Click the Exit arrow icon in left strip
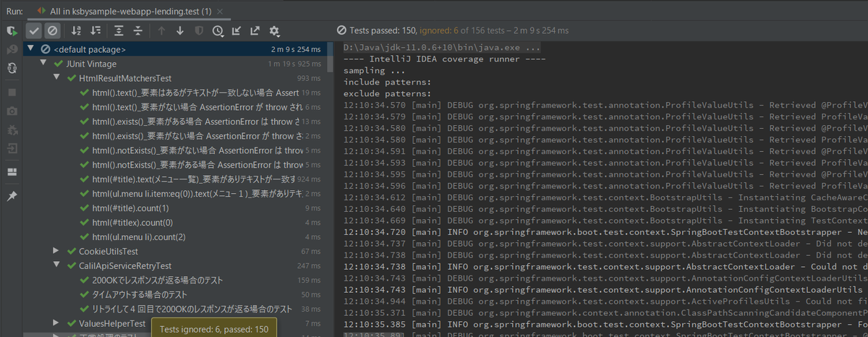868x337 pixels. point(12,148)
